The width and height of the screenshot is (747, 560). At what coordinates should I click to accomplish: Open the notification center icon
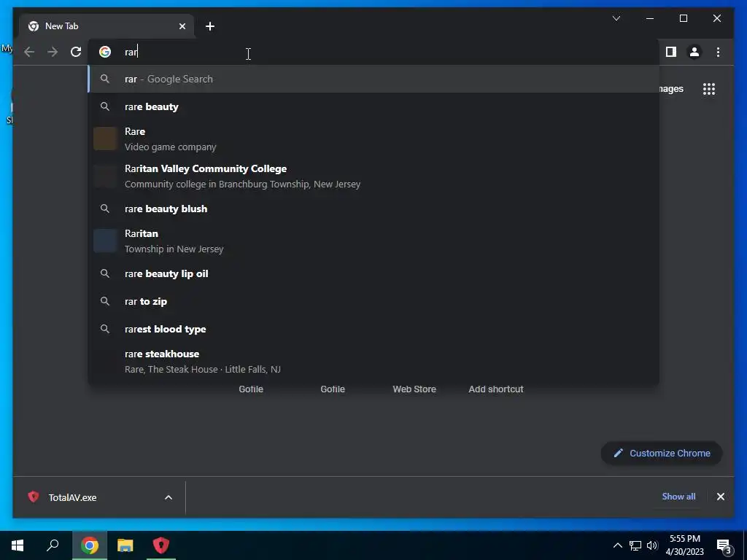[724, 546]
